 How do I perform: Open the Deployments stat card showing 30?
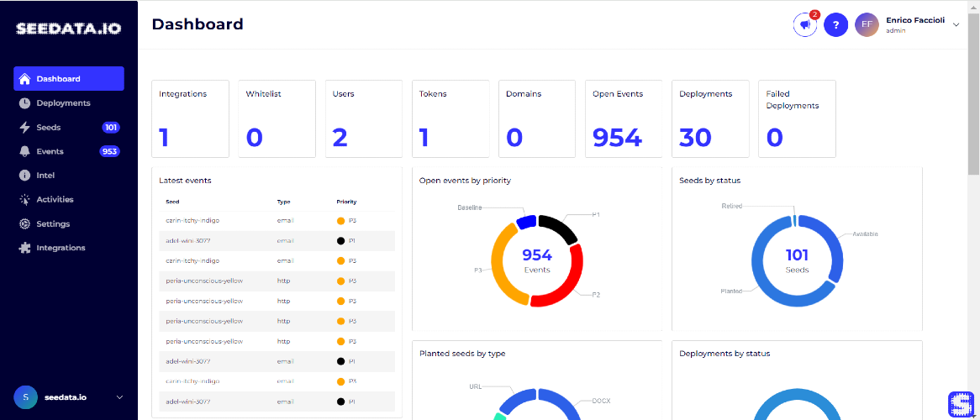710,118
